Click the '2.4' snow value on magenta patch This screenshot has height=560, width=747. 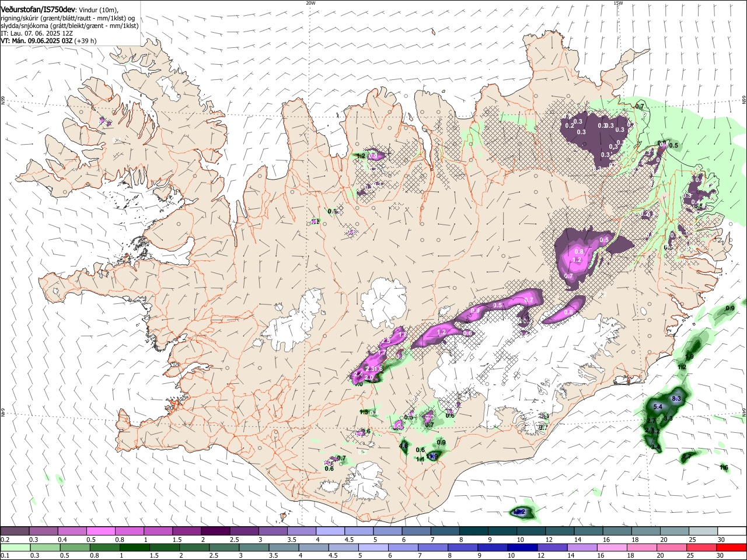point(358,374)
